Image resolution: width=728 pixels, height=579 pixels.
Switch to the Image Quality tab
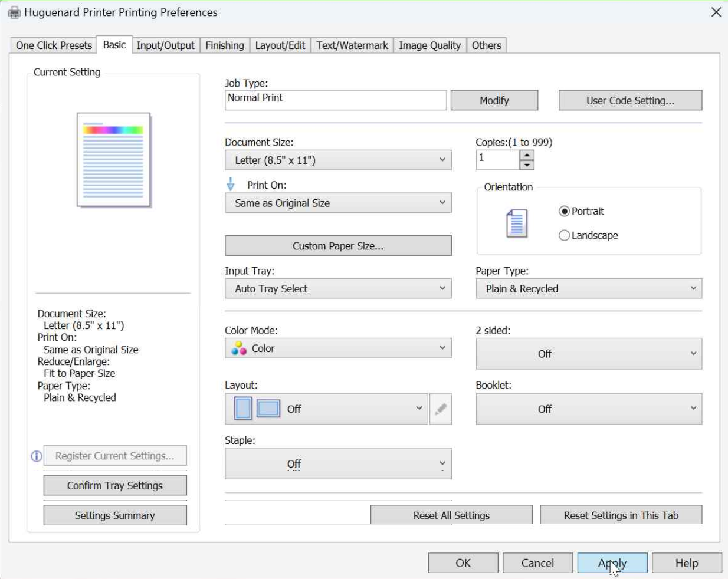(x=429, y=45)
